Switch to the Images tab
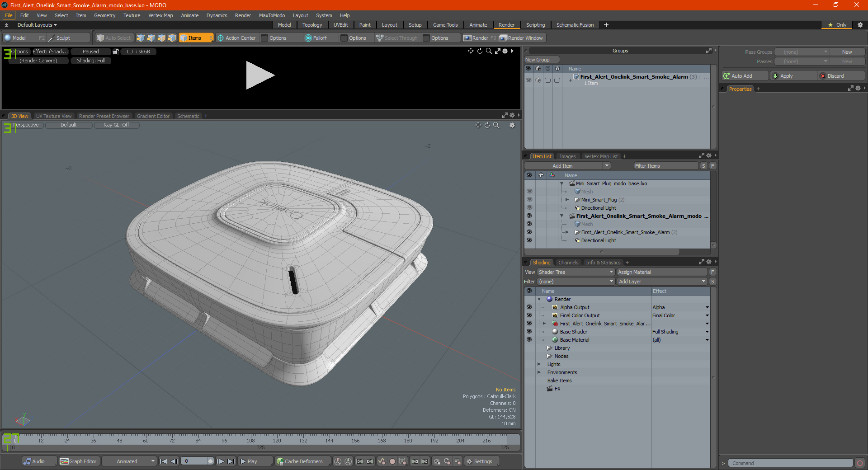 (567, 156)
